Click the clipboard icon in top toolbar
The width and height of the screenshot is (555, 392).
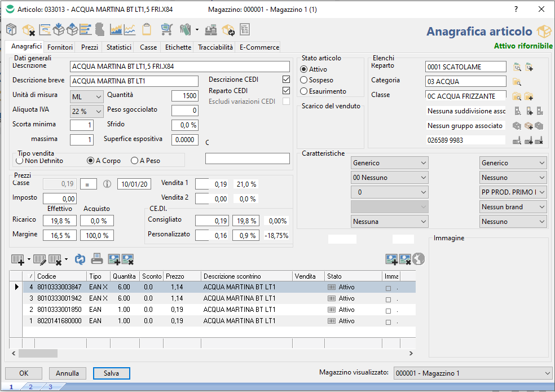[x=147, y=29]
